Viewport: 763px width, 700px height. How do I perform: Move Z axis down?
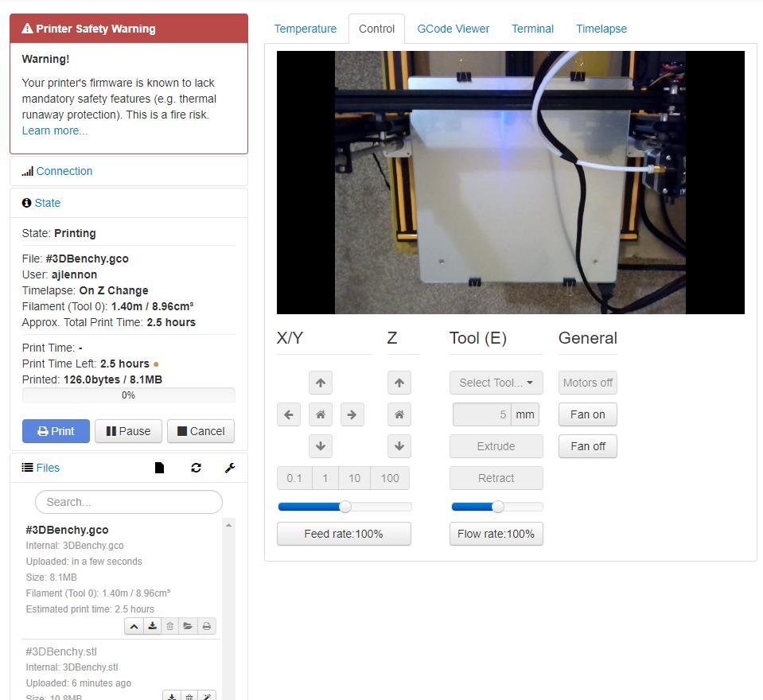(x=399, y=446)
